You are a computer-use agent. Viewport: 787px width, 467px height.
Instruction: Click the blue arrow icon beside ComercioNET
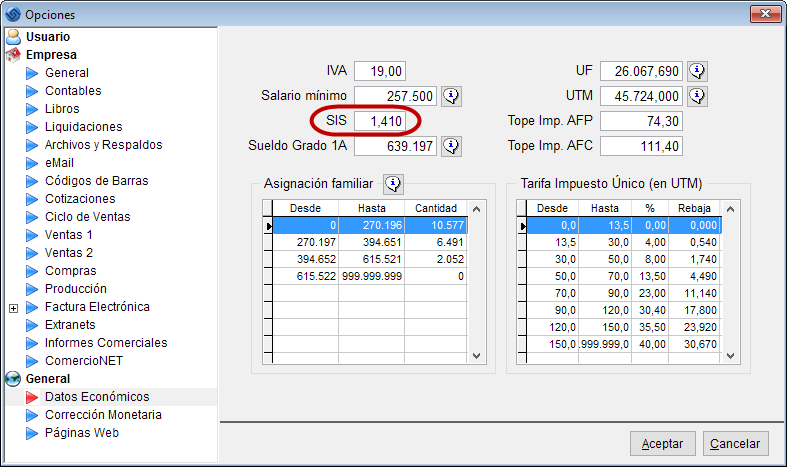tap(32, 362)
